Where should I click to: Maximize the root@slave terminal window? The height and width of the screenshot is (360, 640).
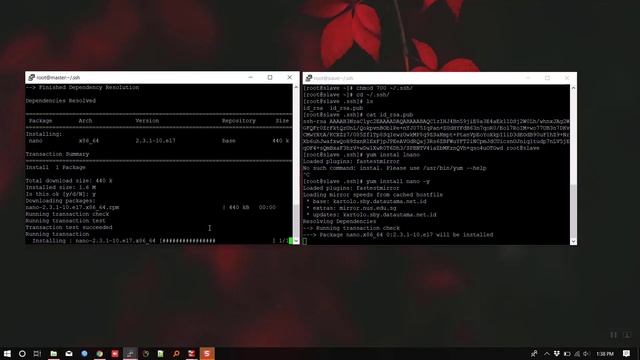(547, 78)
